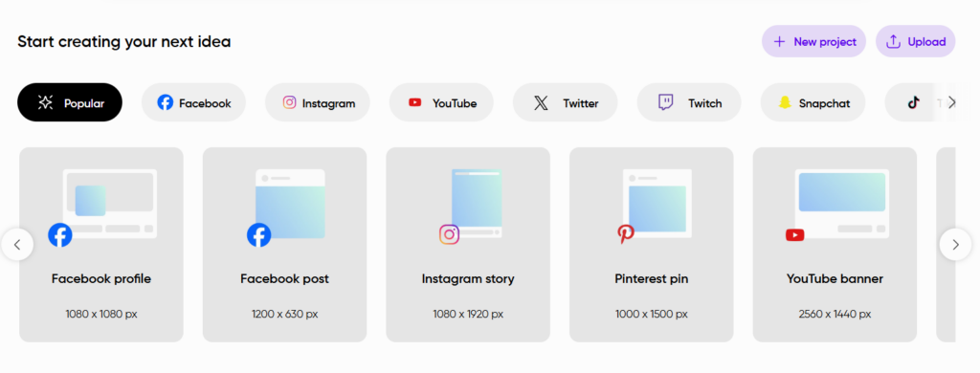The height and width of the screenshot is (373, 980).
Task: Click the Pinterest pin title text
Action: point(651,278)
